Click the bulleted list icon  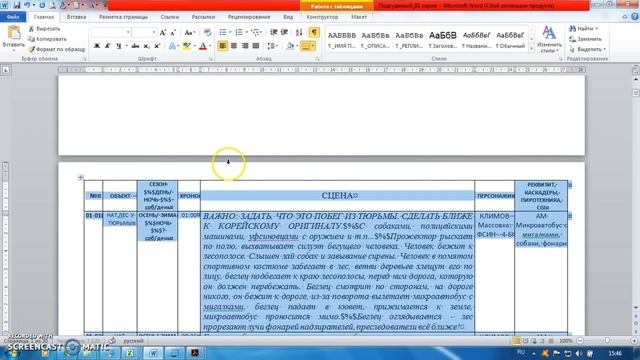(x=223, y=32)
